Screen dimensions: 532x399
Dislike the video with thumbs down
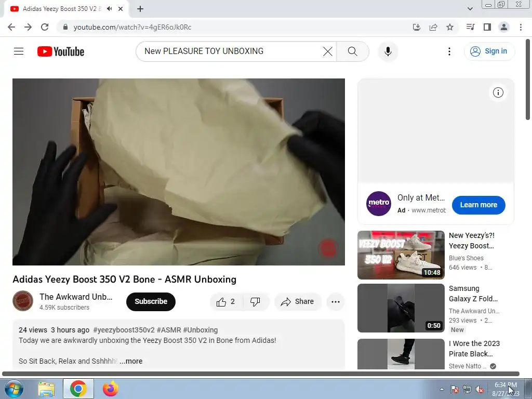pos(256,302)
